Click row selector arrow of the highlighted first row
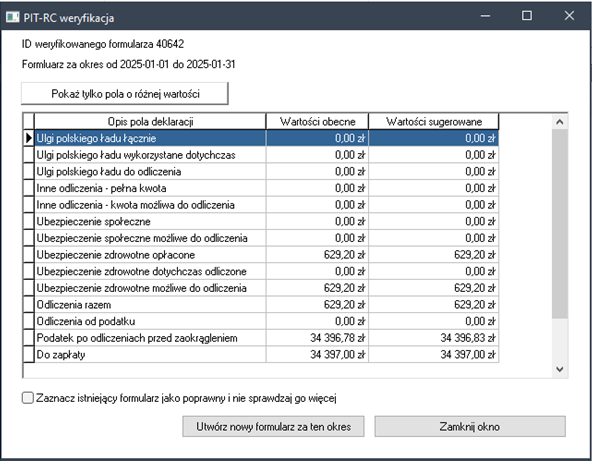The width and height of the screenshot is (592, 461). click(29, 138)
